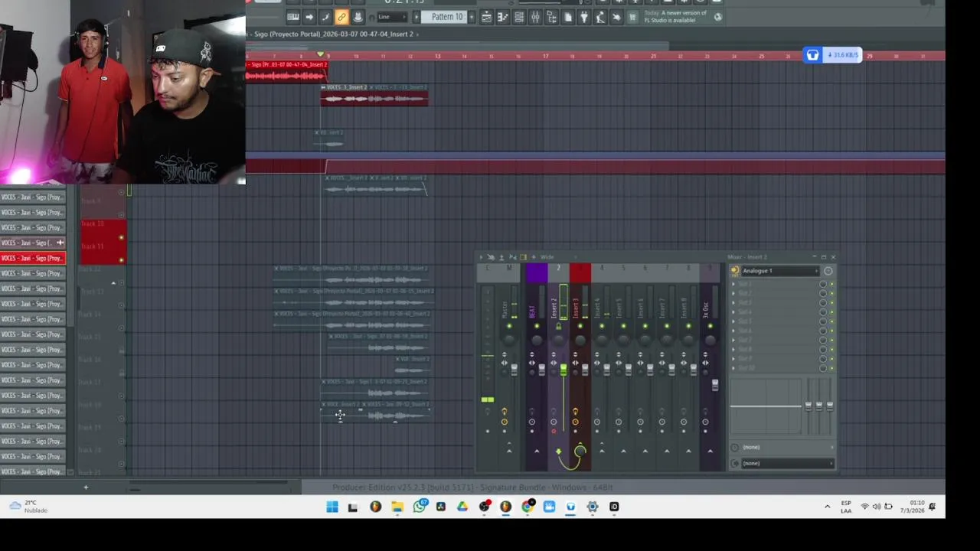This screenshot has height=551, width=980.
Task: Click the stamp-shaped toolbar icon
Action: pyautogui.click(x=358, y=17)
